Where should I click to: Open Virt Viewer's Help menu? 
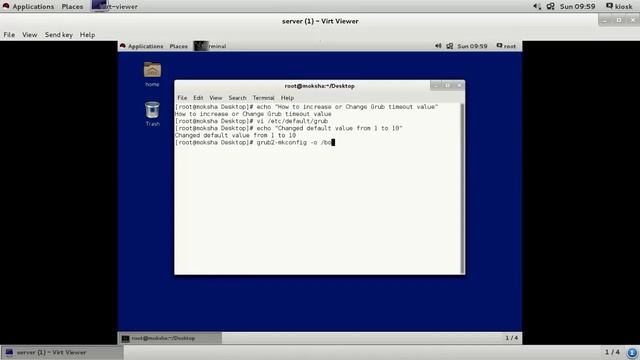click(x=87, y=35)
